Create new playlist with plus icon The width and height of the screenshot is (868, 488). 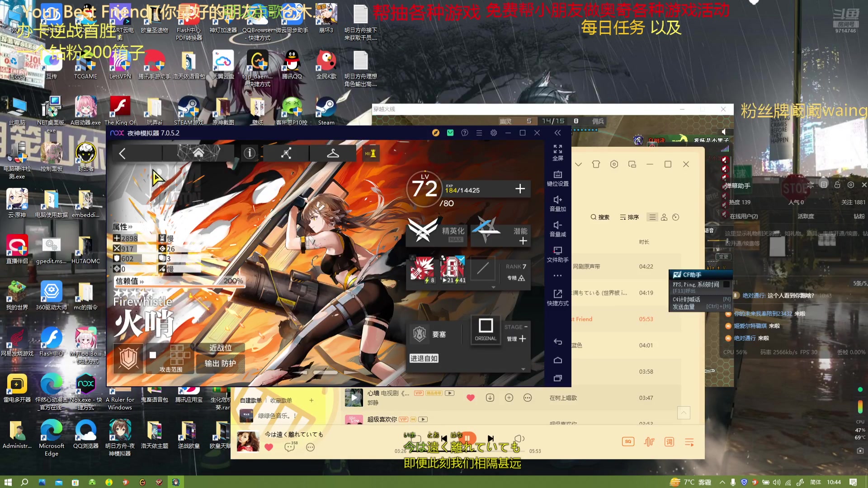click(311, 400)
